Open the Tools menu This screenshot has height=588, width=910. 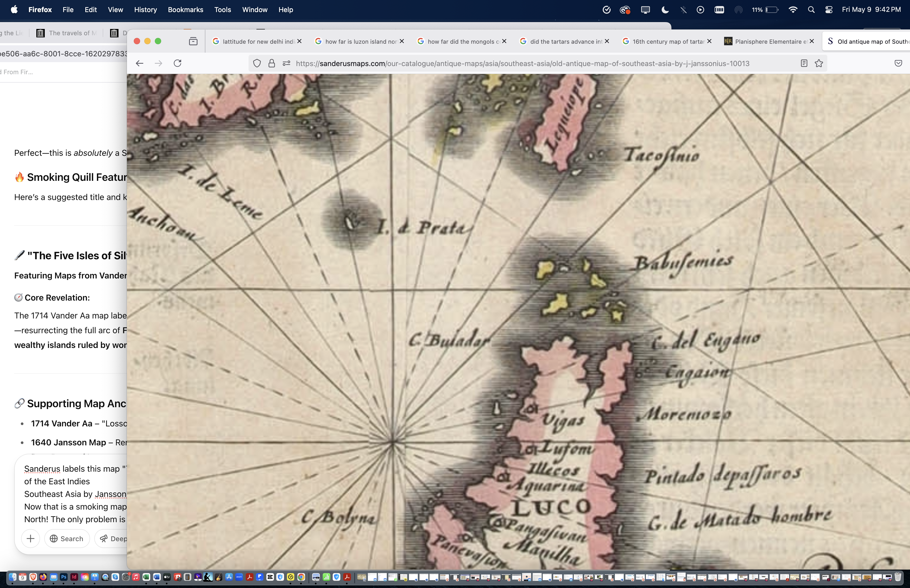[x=223, y=9]
